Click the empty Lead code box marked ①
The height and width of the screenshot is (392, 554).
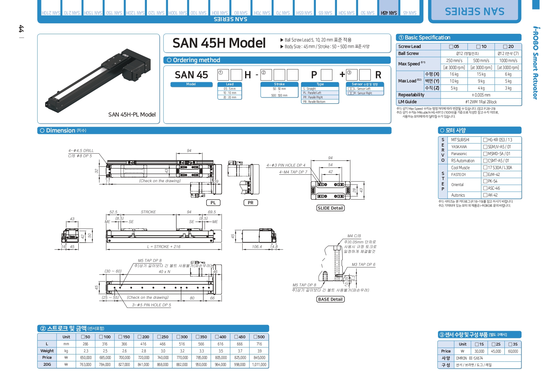pyautogui.click(x=223, y=75)
